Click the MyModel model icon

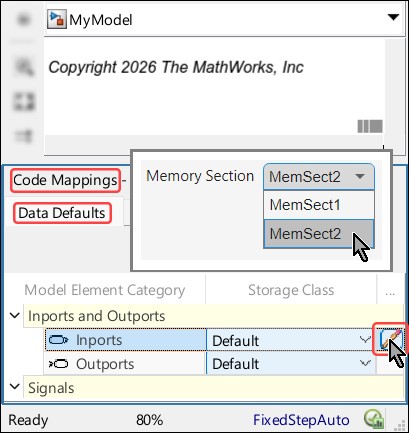pos(56,20)
